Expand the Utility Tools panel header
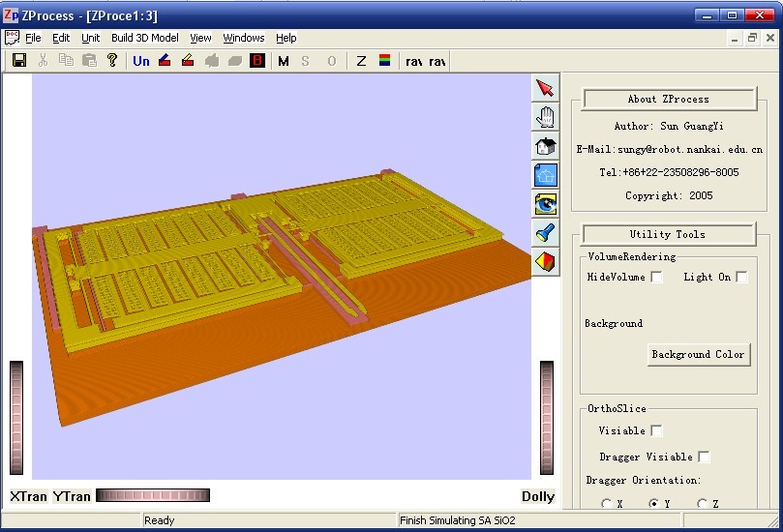Image resolution: width=783 pixels, height=532 pixels. (669, 234)
